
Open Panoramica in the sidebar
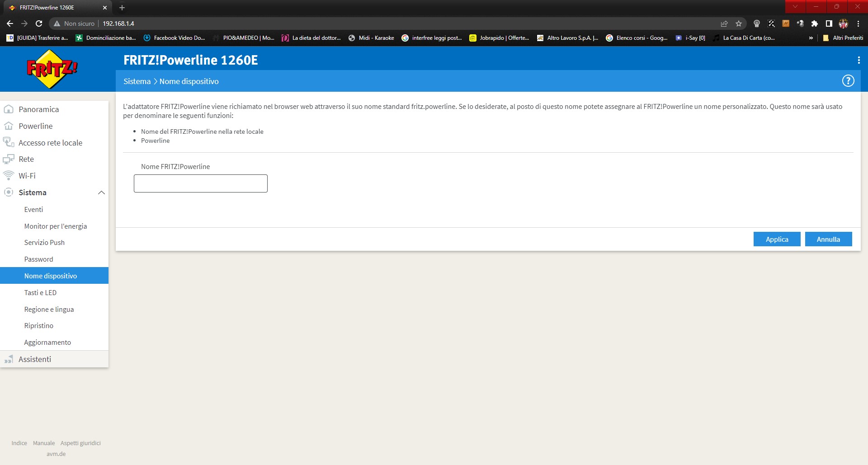pos(39,109)
